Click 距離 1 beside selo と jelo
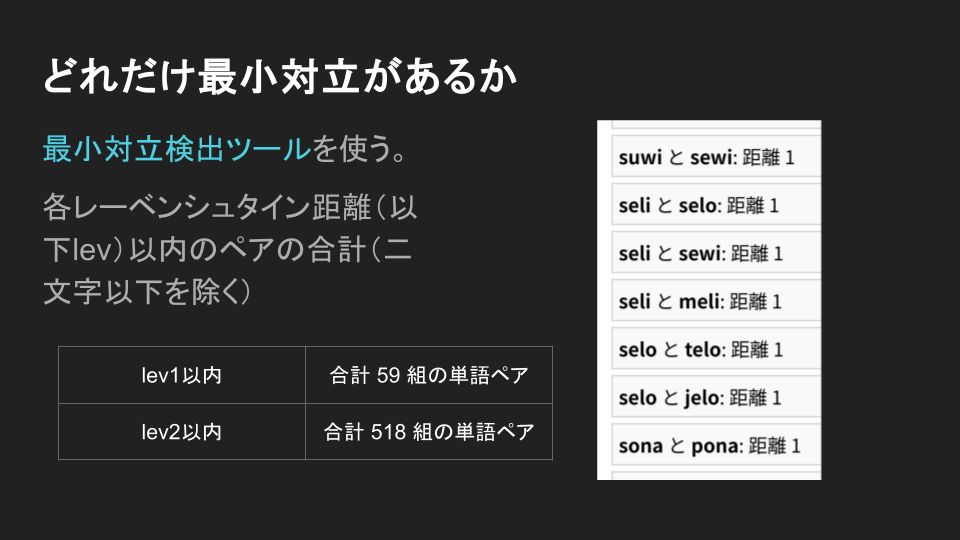Viewport: 960px width, 540px height. click(755, 398)
